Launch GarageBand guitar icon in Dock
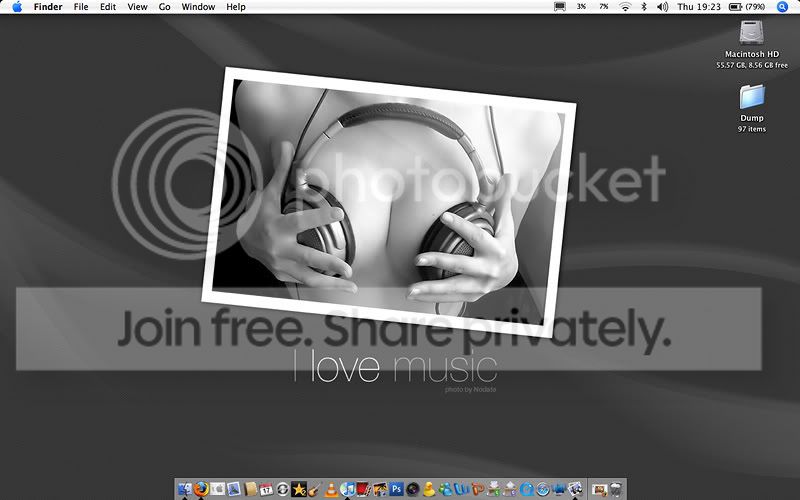 [x=315, y=489]
